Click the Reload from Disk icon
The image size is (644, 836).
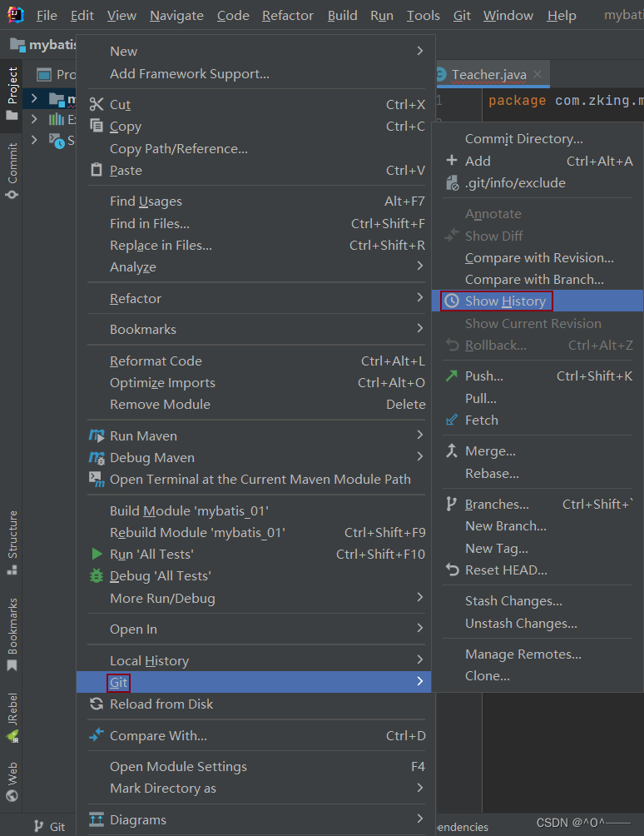point(97,704)
